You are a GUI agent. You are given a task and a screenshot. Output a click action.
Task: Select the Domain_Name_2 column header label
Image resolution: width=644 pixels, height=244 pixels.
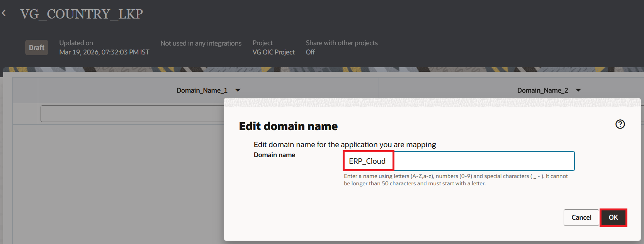[542, 90]
